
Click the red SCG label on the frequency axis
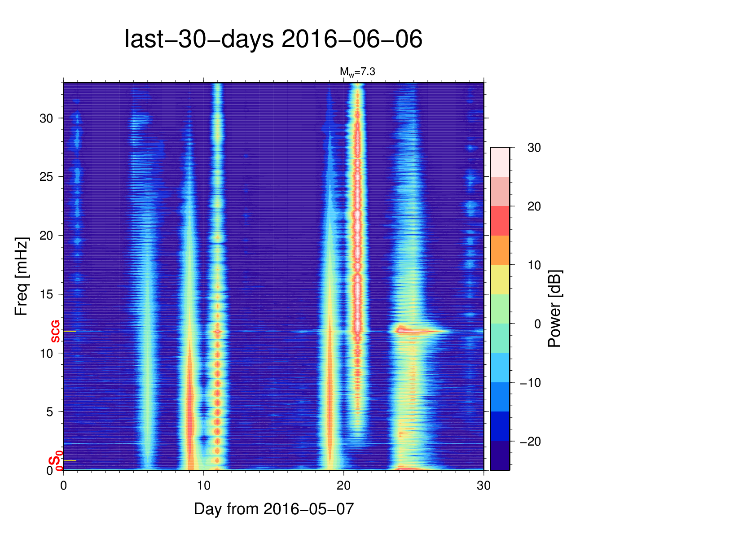click(55, 332)
